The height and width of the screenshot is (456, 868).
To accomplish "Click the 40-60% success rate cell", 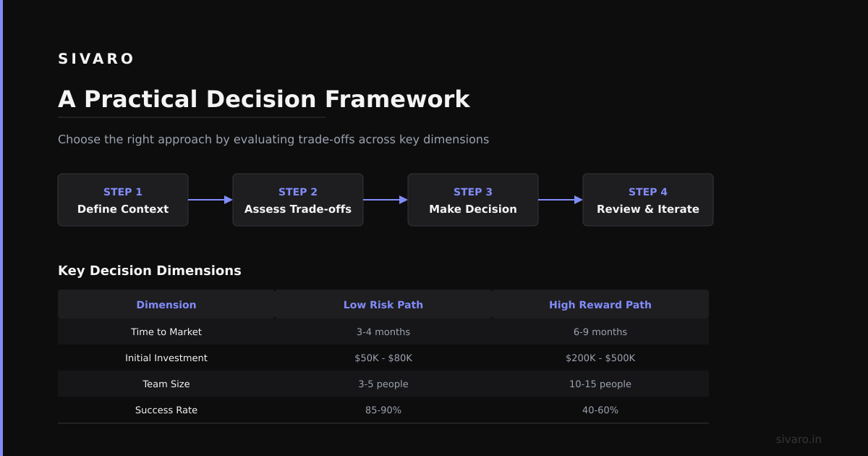I will [x=600, y=410].
